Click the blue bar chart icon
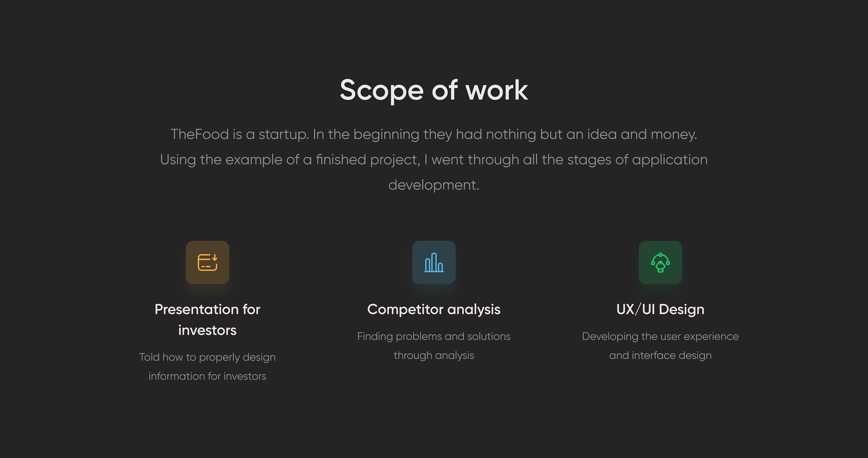The image size is (868, 458). (434, 263)
